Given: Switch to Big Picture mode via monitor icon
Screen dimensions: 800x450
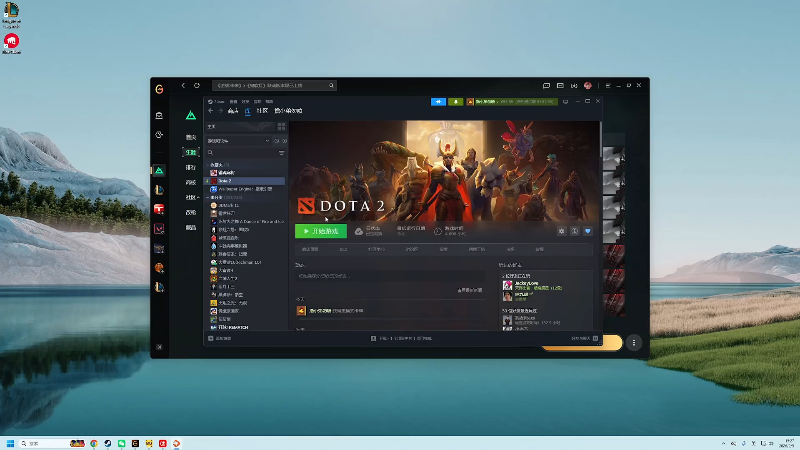Looking at the screenshot, I should click(x=565, y=102).
